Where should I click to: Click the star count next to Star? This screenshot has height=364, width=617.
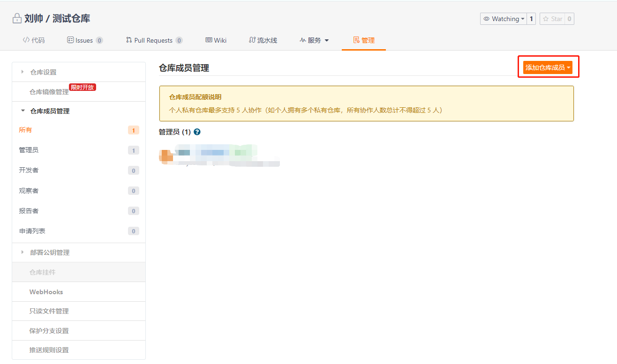tap(569, 19)
